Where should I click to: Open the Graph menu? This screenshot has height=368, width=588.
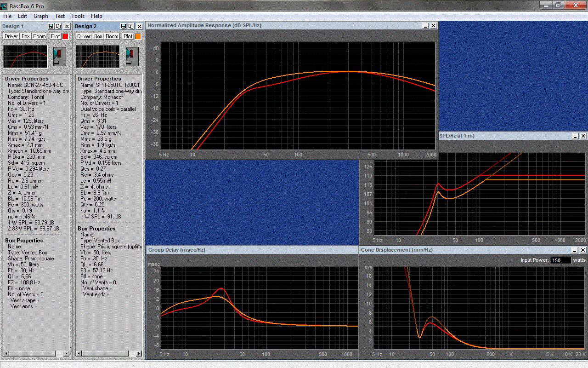(x=41, y=16)
